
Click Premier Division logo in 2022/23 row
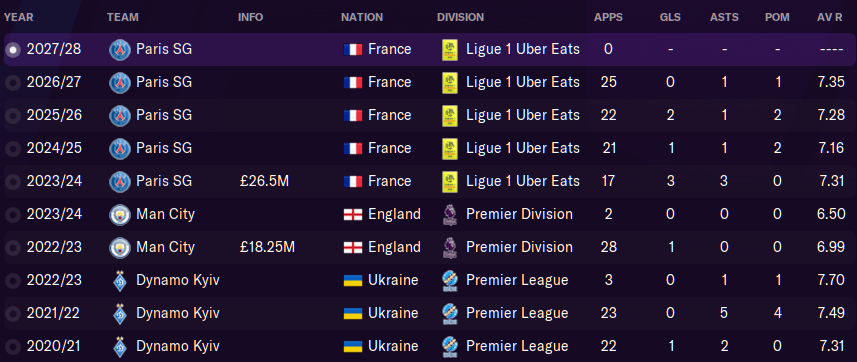tap(449, 247)
